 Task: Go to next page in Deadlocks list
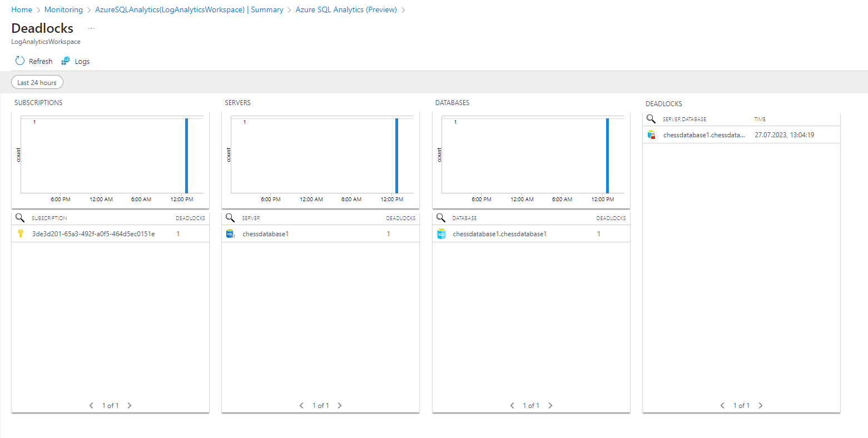click(x=761, y=406)
